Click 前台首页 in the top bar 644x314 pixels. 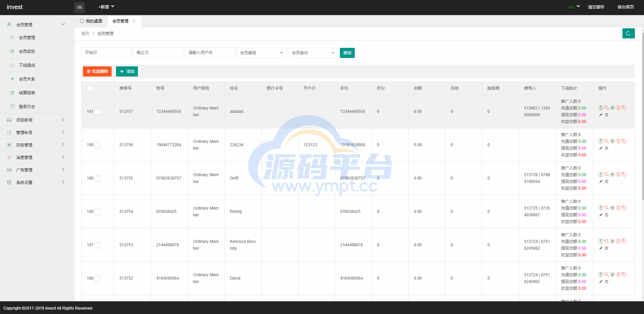tap(626, 7)
